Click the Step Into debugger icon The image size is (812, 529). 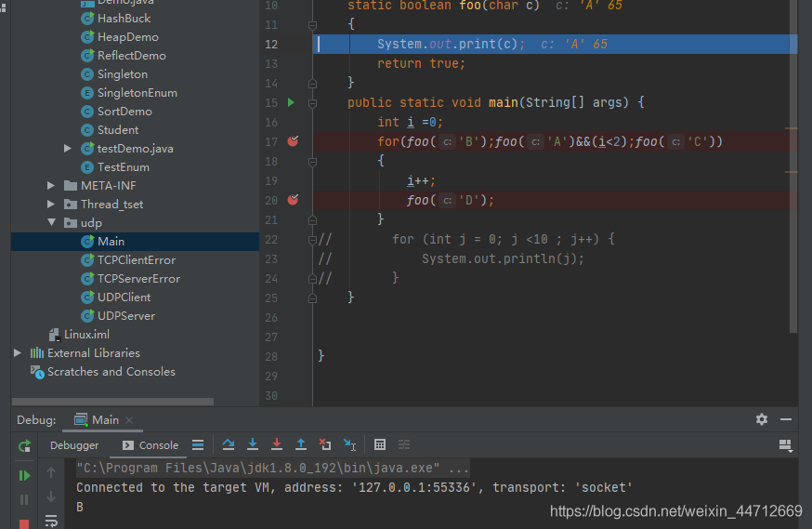point(253,445)
